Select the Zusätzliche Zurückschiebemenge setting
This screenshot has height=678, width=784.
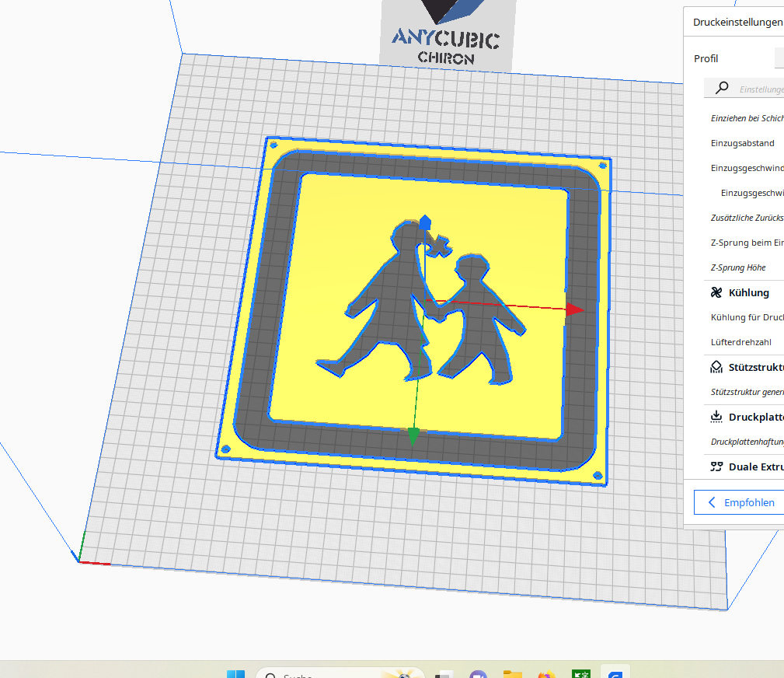(747, 218)
